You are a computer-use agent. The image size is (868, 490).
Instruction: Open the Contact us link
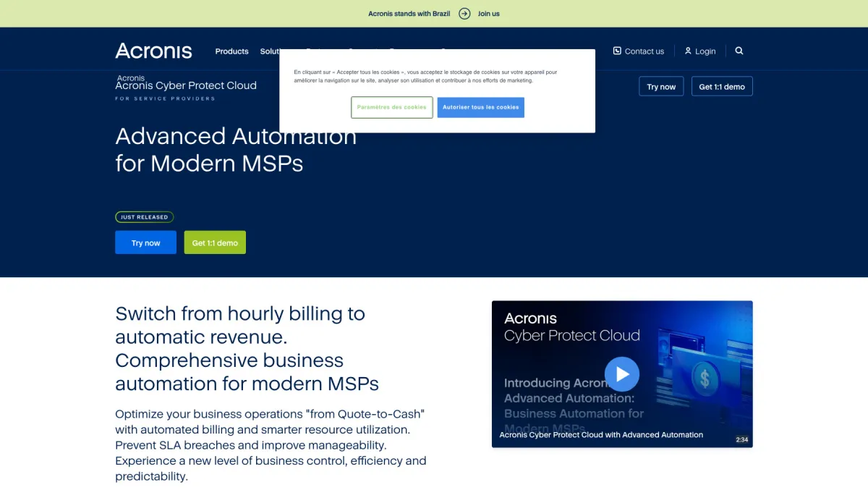click(639, 51)
